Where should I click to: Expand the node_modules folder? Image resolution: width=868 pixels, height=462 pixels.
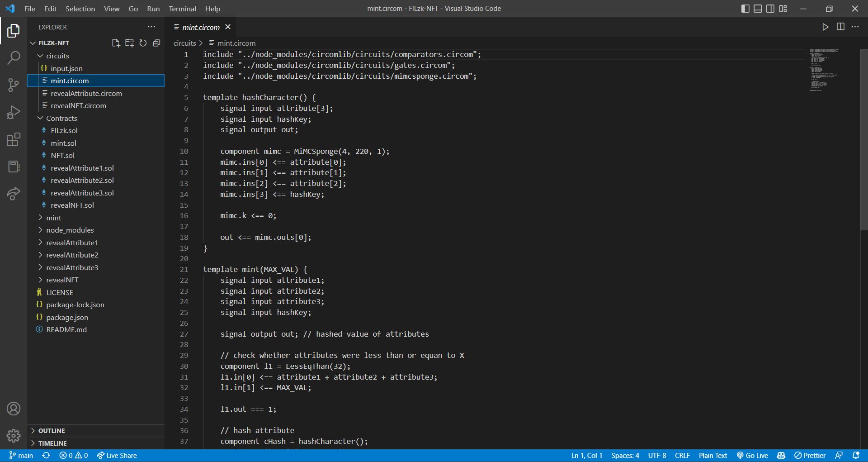point(40,230)
